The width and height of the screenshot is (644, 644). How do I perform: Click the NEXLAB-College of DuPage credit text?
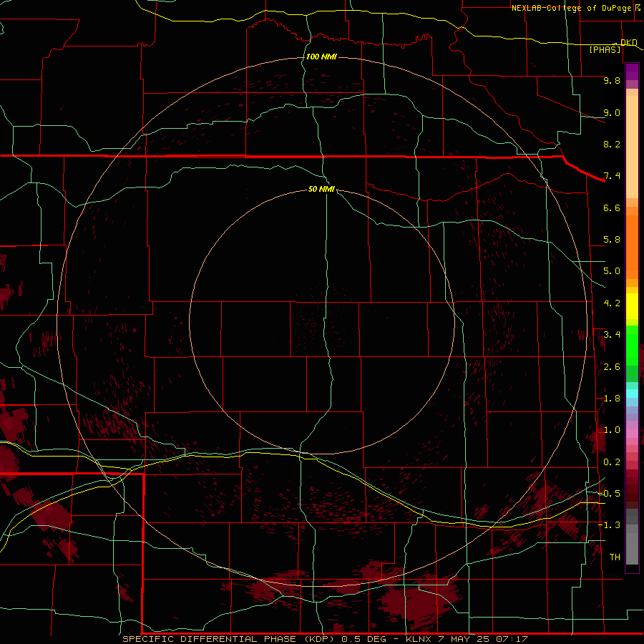pyautogui.click(x=572, y=8)
